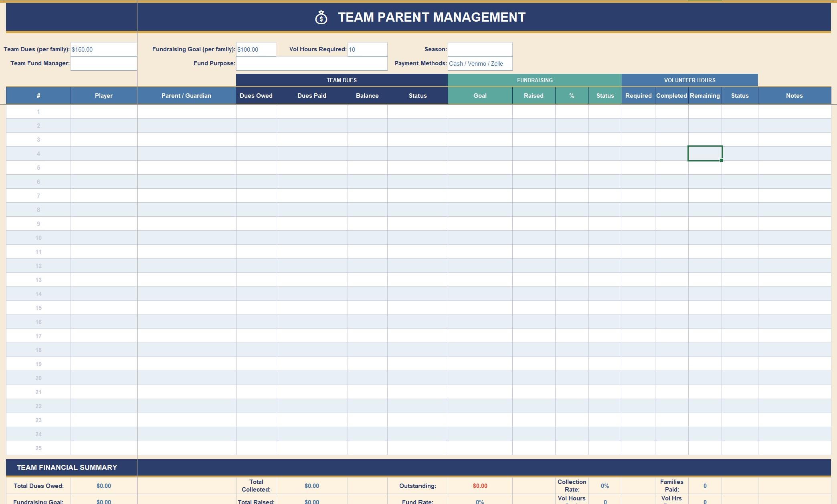The image size is (837, 504).
Task: Click the highlighted Remaining cell in row 4
Action: [705, 153]
